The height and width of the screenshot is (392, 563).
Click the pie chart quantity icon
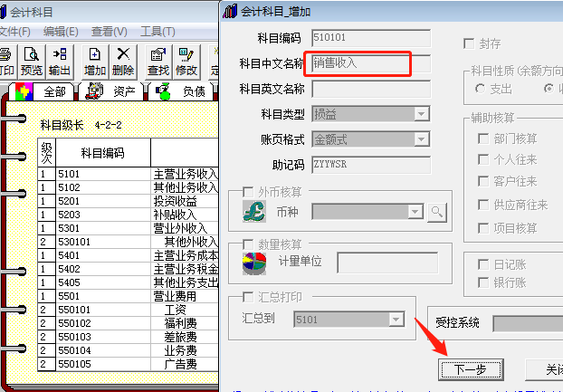(254, 263)
